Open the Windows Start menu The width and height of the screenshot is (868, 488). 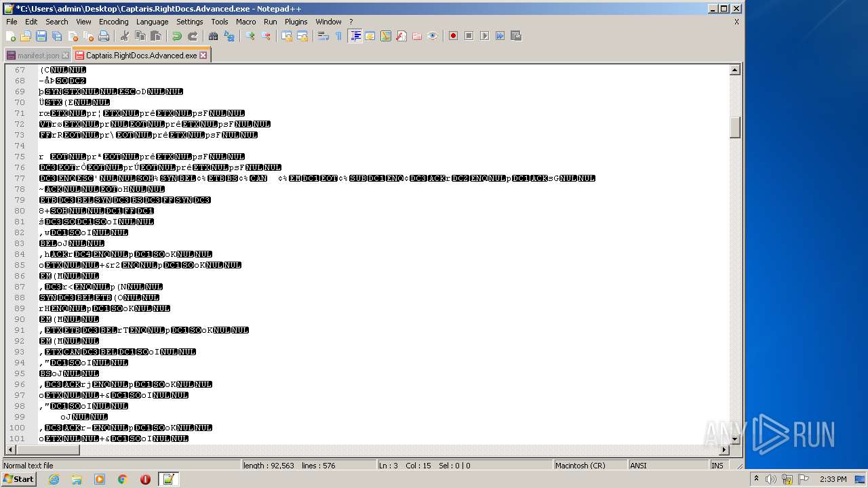(19, 479)
